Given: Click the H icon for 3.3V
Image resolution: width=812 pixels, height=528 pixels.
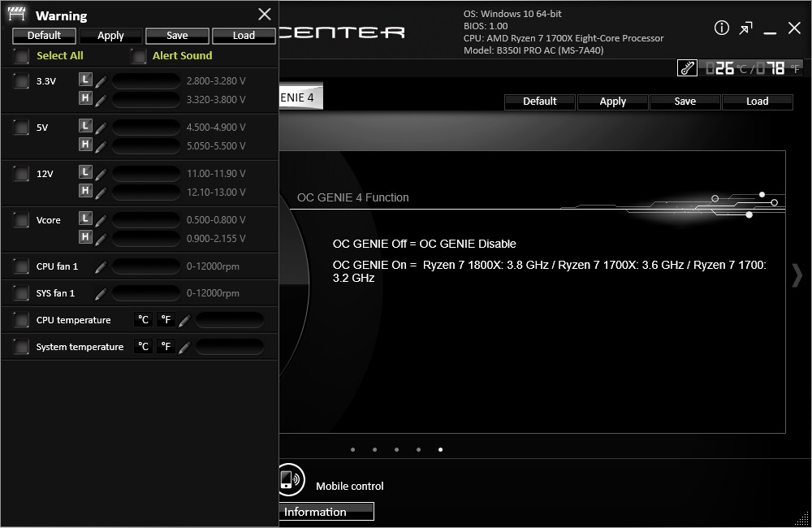Looking at the screenshot, I should (85, 98).
